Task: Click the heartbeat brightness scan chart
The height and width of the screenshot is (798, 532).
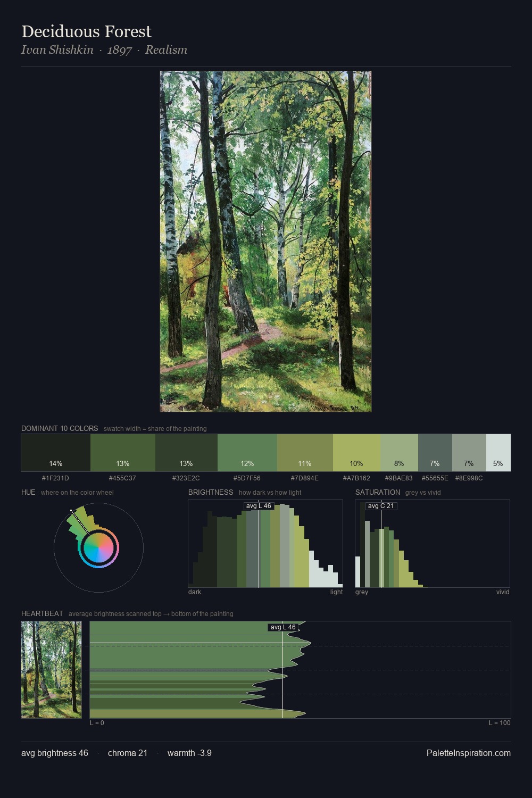Action: tap(300, 670)
